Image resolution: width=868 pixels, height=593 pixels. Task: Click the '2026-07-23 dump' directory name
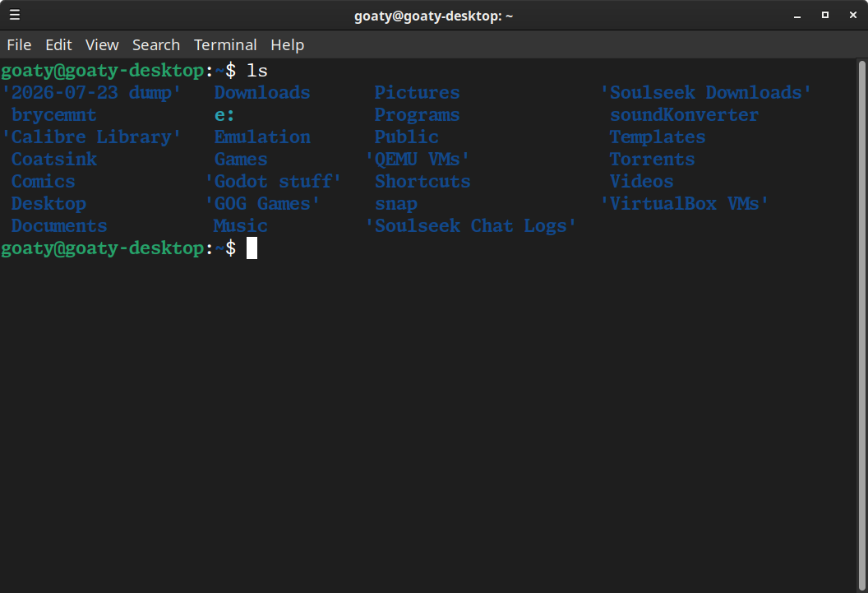[x=91, y=92]
